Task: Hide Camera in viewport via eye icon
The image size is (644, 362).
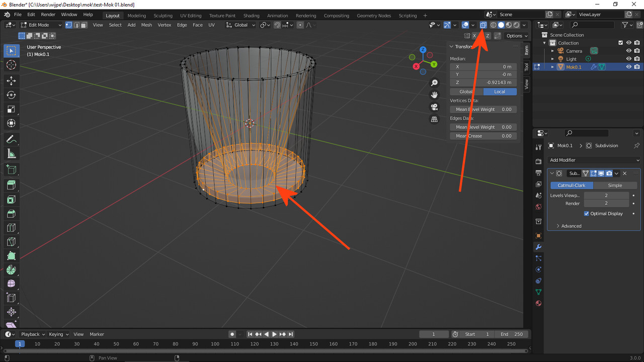Action: coord(629,51)
